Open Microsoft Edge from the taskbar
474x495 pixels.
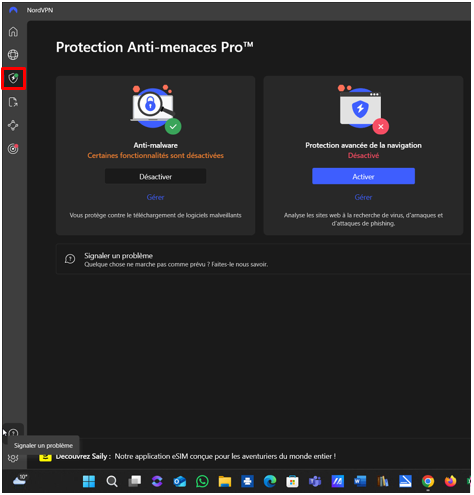click(x=270, y=481)
